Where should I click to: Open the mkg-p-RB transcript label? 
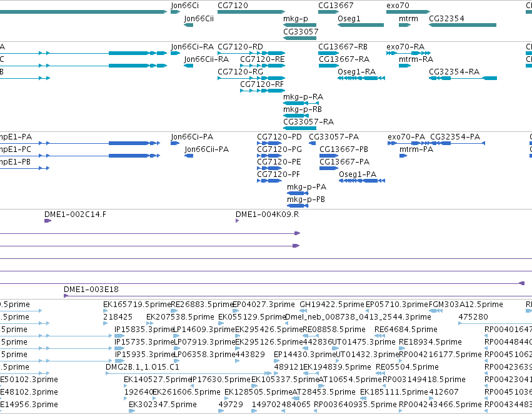tap(303, 109)
